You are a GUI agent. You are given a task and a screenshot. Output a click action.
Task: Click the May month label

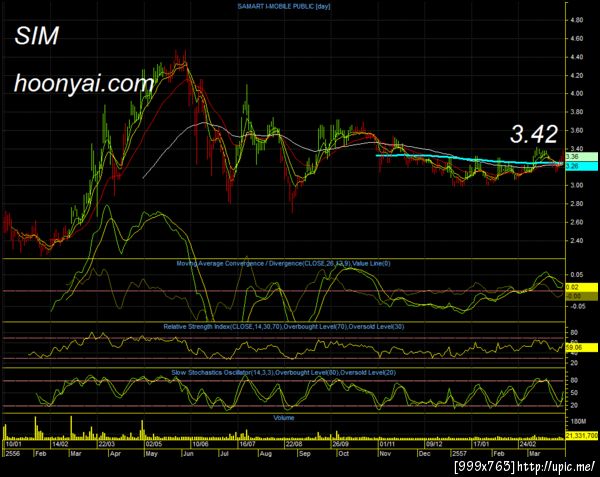pos(152,453)
